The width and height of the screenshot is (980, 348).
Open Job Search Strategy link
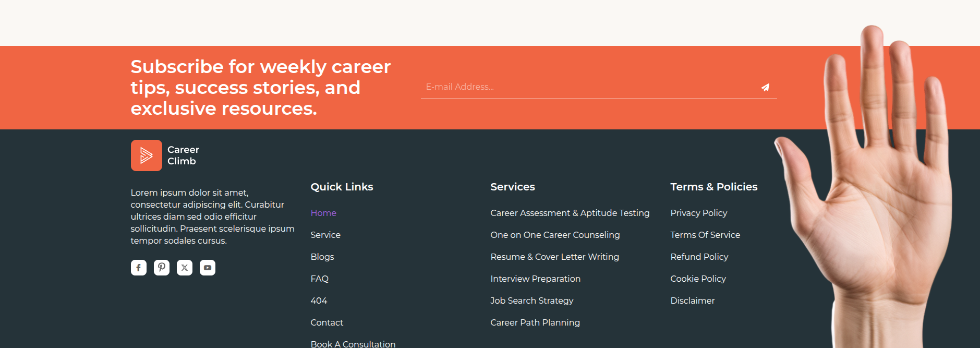click(x=532, y=301)
